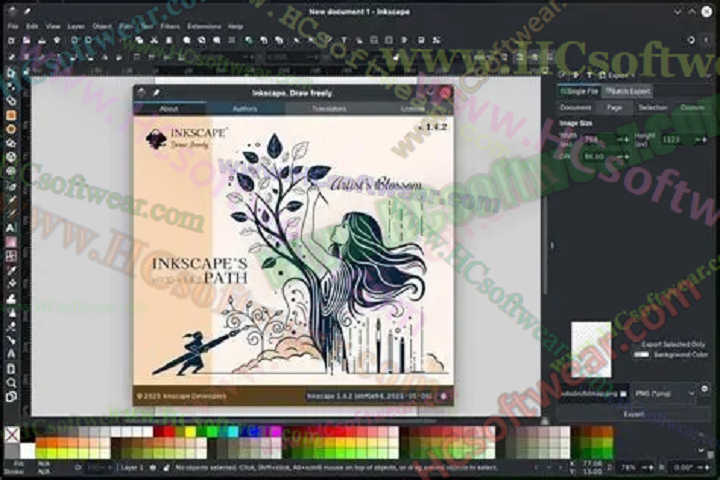The height and width of the screenshot is (480, 720).
Task: Select the Connector tool
Action: tap(11, 340)
